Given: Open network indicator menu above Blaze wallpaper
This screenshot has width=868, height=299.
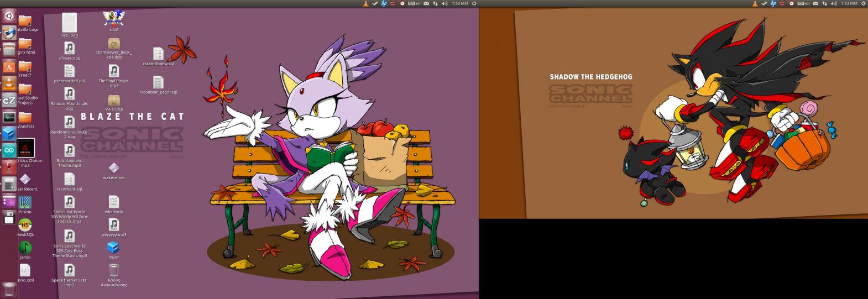Looking at the screenshot, I should point(435,3).
